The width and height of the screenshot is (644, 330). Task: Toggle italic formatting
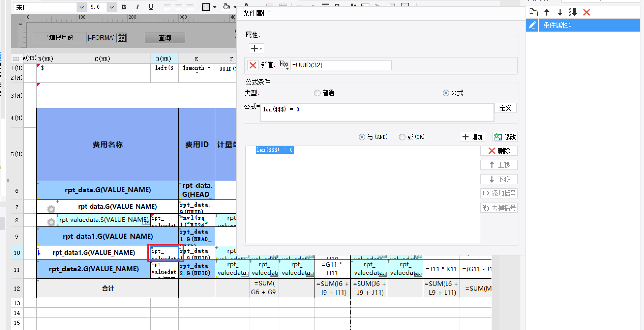tap(138, 7)
